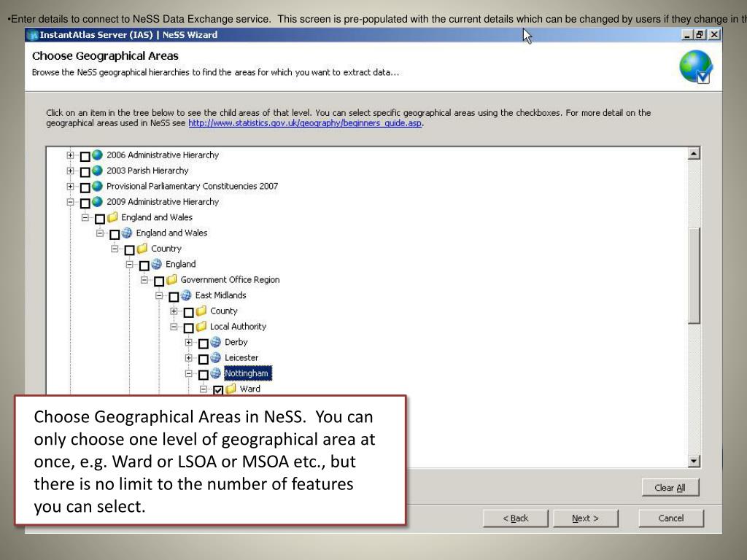Image resolution: width=747 pixels, height=560 pixels.
Task: Tick 2009 Administrative Hierarchy checkbox
Action: tap(85, 203)
